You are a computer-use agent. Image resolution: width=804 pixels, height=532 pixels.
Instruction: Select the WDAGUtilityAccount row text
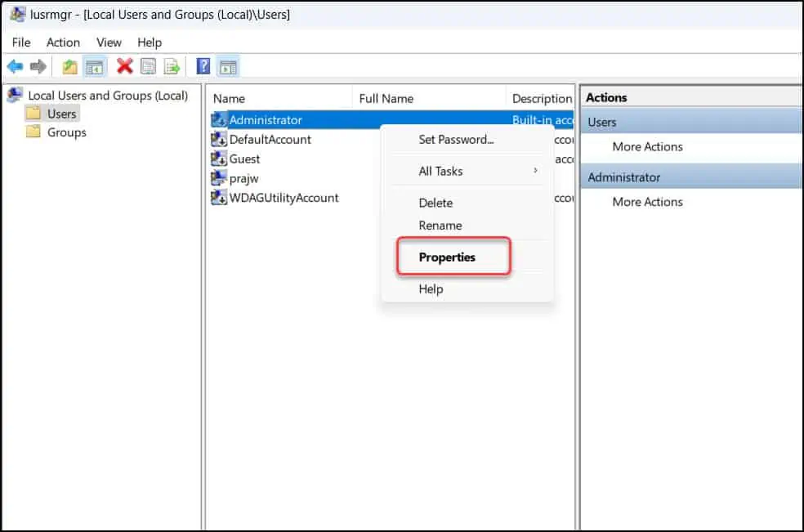[284, 198]
